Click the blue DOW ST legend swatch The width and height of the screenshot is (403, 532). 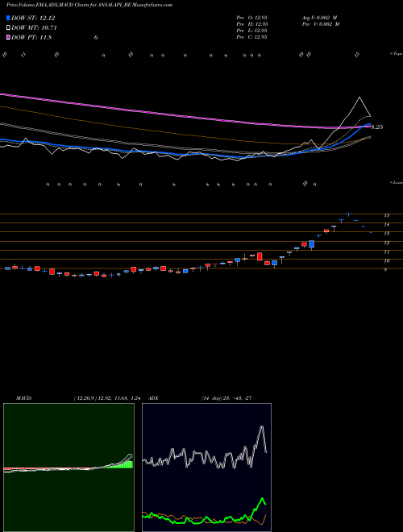8,18
